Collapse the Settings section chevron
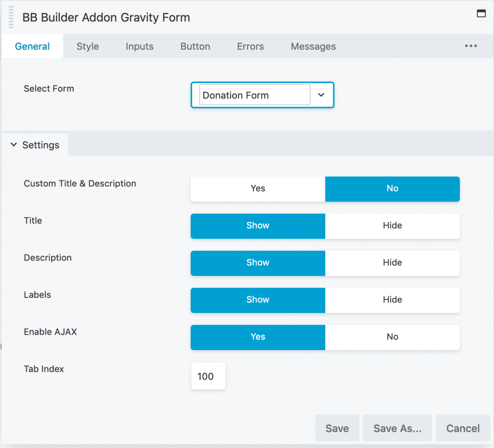Image resolution: width=494 pixels, height=448 pixels. coord(14,145)
